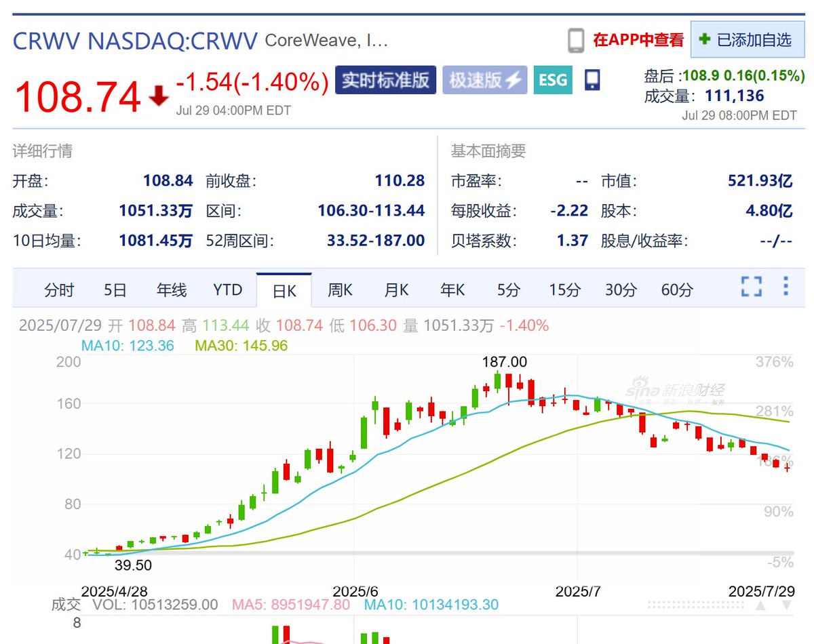Click the VOL: 10513259.00 volume label
814x644 pixels.
click(155, 605)
